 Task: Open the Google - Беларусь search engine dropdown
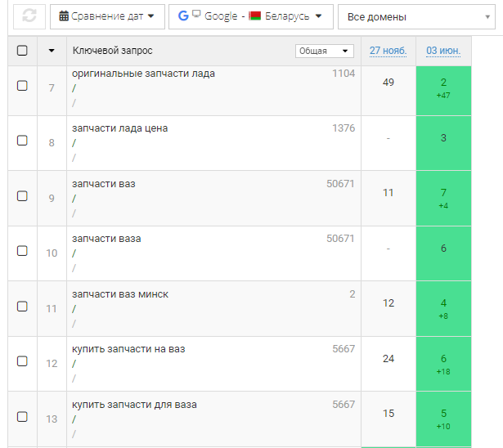click(x=251, y=16)
